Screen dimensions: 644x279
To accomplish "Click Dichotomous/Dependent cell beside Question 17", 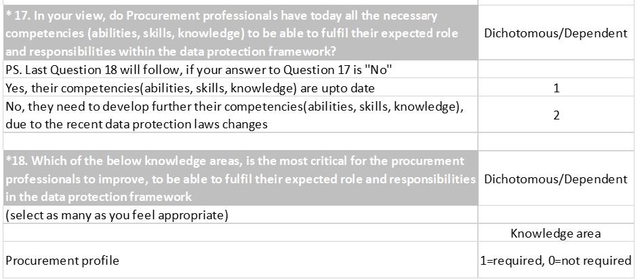I will [x=556, y=33].
